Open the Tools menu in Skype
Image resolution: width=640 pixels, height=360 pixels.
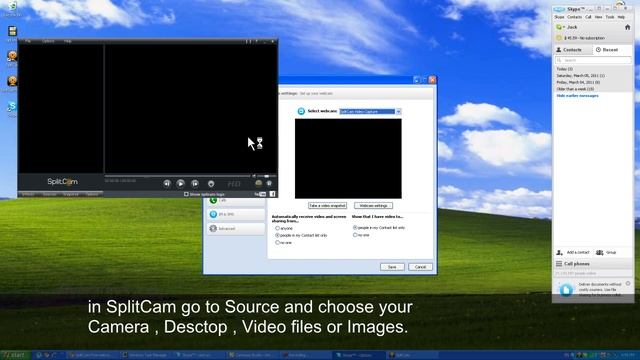pos(610,17)
